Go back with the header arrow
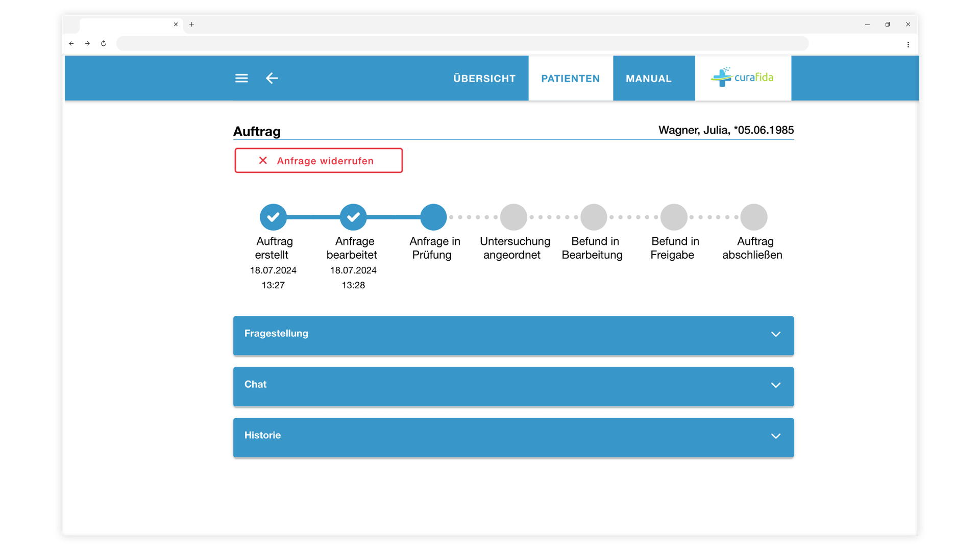The width and height of the screenshot is (980, 551). click(x=272, y=78)
